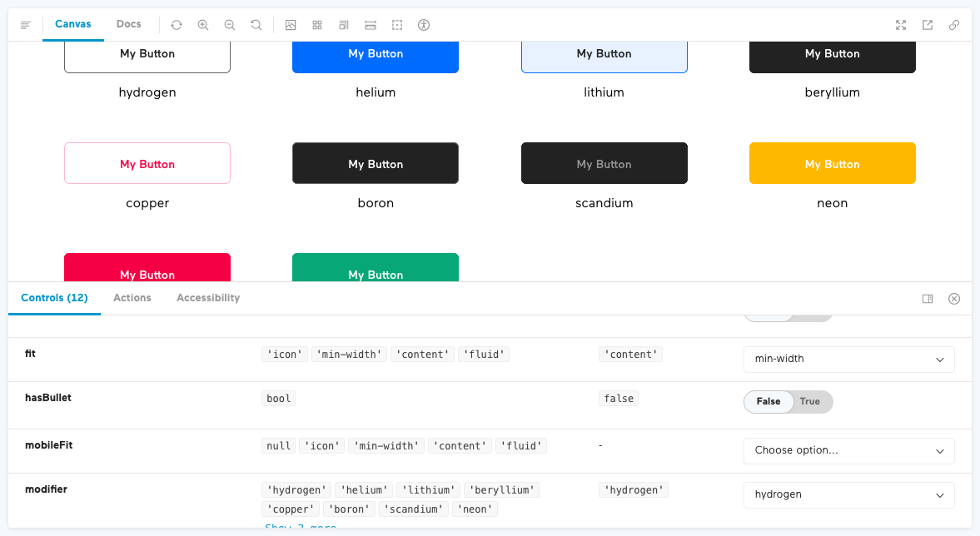This screenshot has width=980, height=536.
Task: Open the canvas in a new tab
Action: click(928, 25)
